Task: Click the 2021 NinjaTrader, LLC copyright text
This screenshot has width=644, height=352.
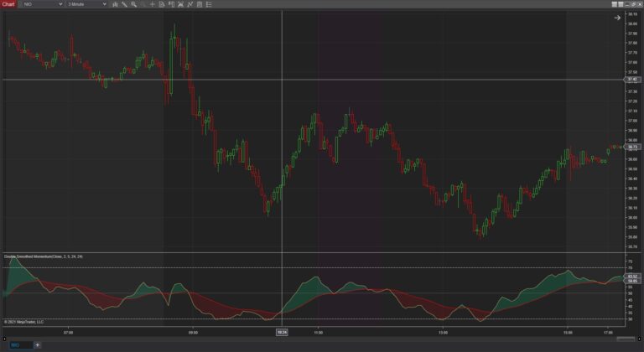Action: pos(23,322)
